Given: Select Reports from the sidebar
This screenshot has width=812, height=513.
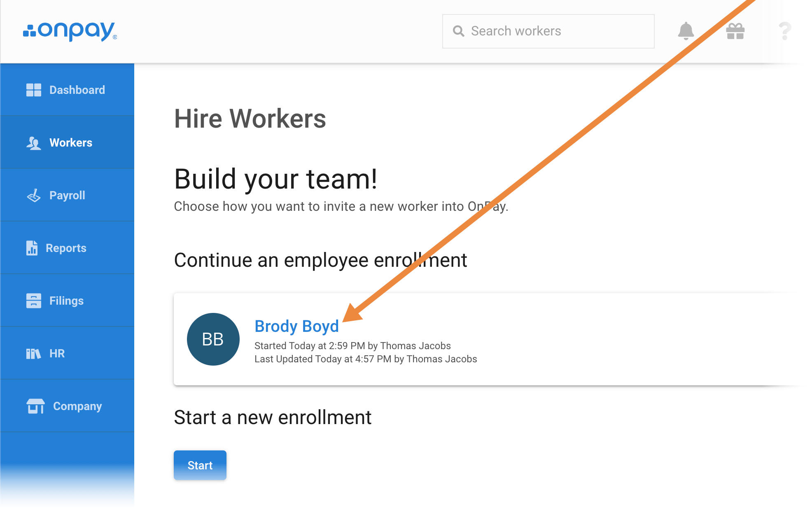Looking at the screenshot, I should [66, 248].
